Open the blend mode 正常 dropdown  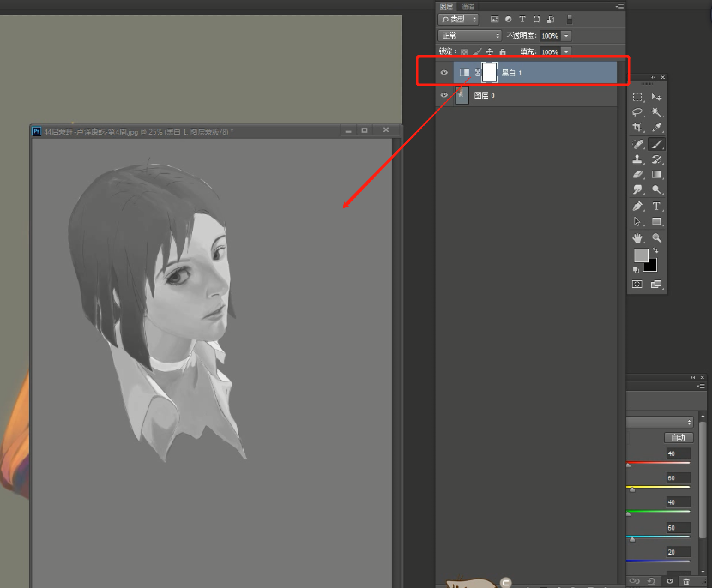pyautogui.click(x=469, y=36)
